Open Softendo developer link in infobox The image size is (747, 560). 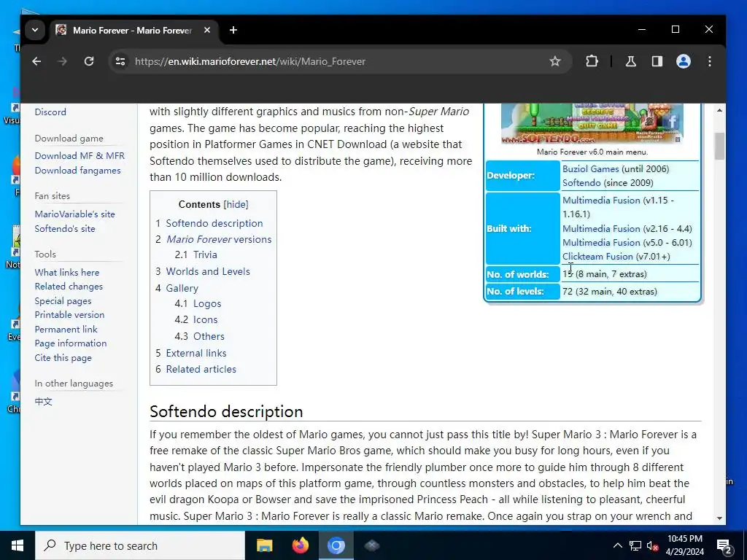[581, 183]
